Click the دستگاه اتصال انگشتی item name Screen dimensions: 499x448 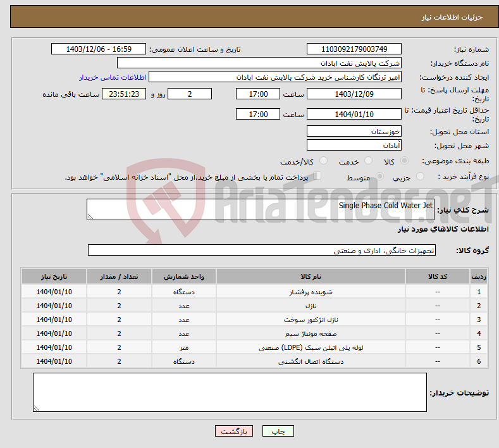311,362
